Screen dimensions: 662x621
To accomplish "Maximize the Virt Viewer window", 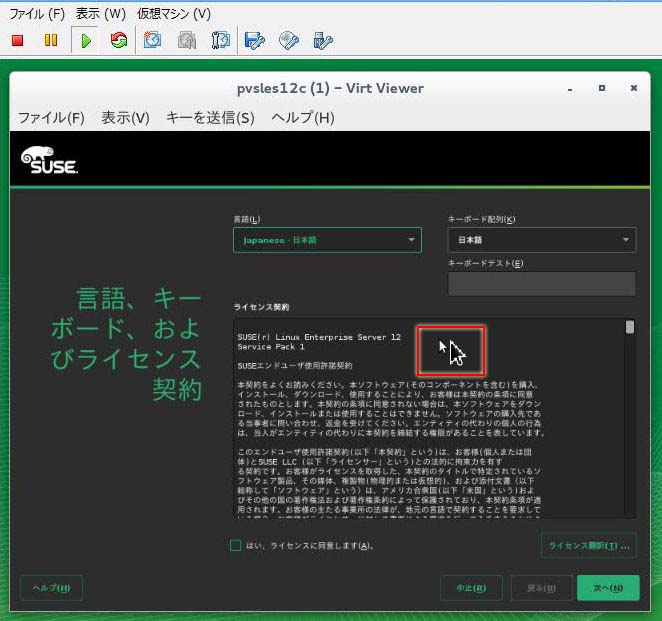I will click(x=602, y=88).
